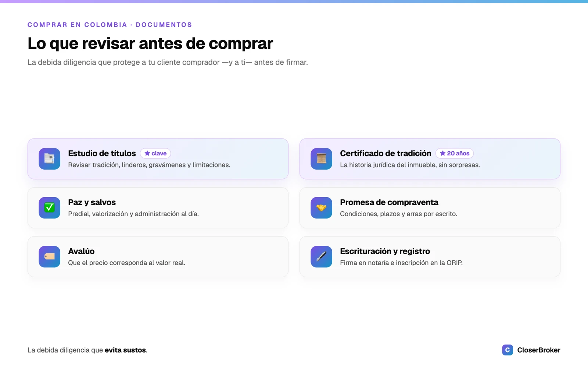Click the pen icon of Escrituración y registro
Screen dimensions: 588x372
point(321,257)
